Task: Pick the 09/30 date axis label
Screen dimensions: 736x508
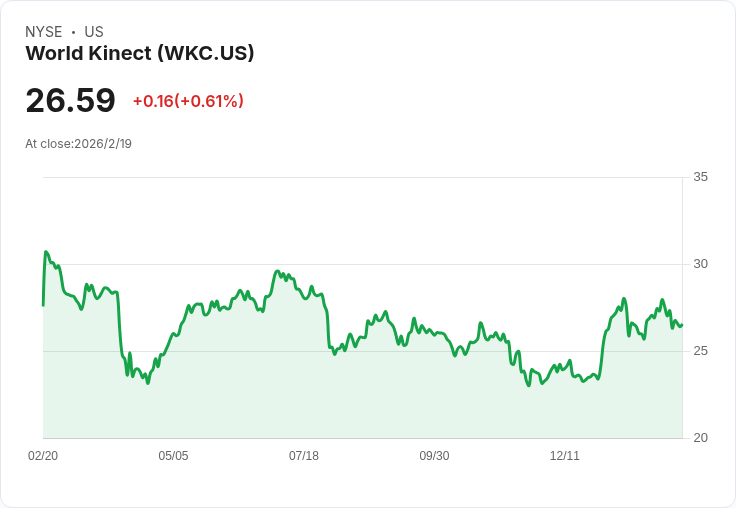Action: (434, 456)
